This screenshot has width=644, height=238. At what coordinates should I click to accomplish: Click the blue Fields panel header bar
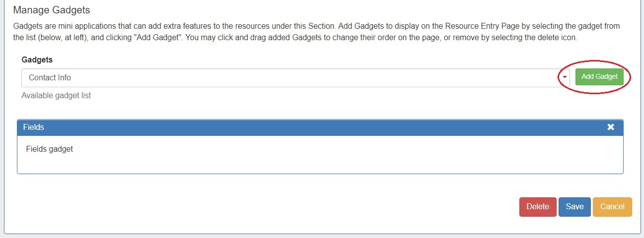(318, 127)
